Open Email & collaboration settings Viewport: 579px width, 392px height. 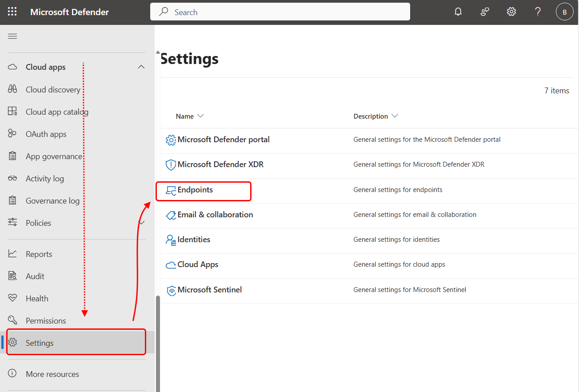click(215, 214)
